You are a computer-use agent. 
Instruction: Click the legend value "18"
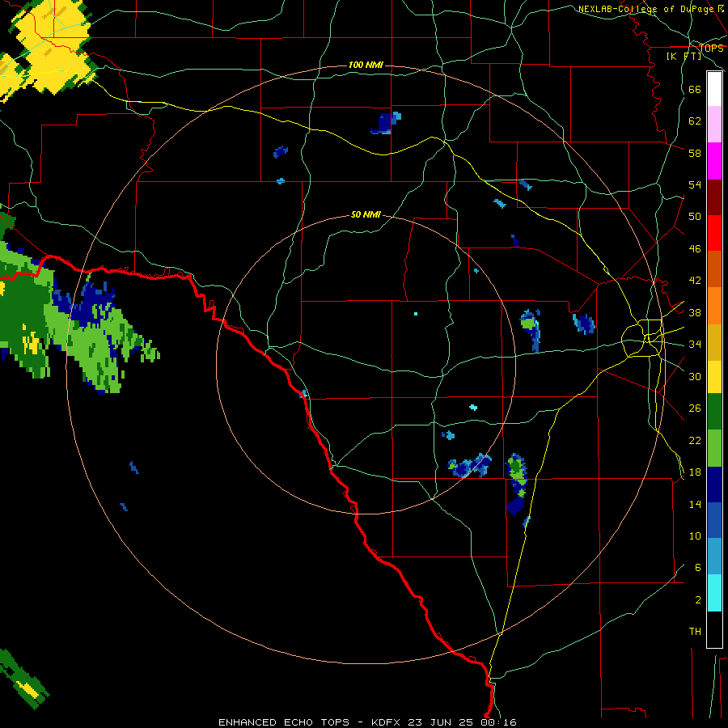click(695, 472)
